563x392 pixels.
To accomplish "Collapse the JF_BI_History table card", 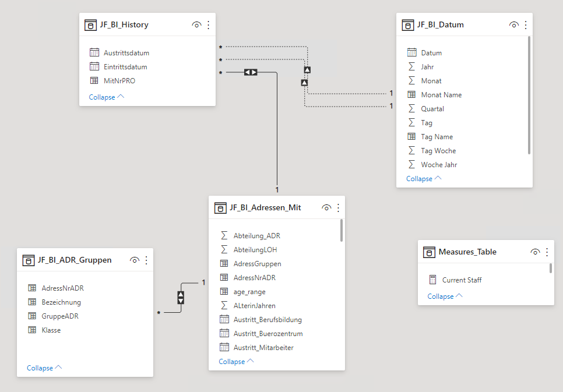I will [x=106, y=97].
